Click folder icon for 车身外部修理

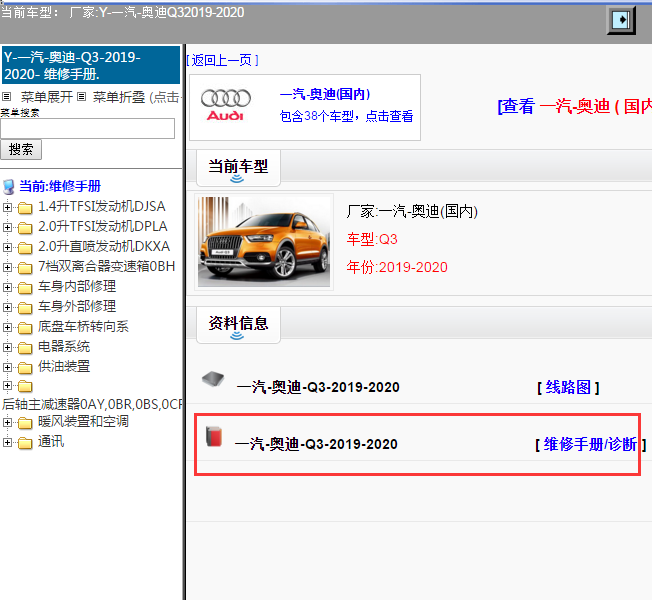[25, 307]
